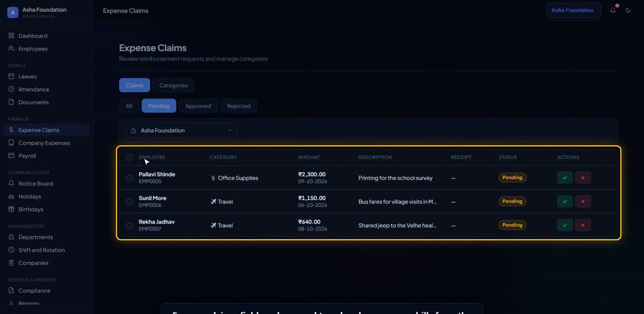Viewport: 644px width, 314px height.
Task: Check Rekha Jadhav's row checkbox
Action: [x=129, y=226]
